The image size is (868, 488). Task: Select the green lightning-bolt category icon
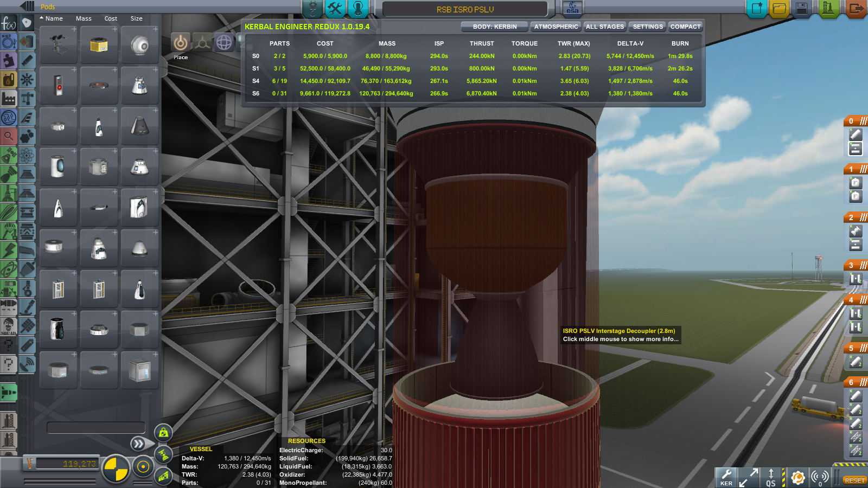[x=9, y=250]
